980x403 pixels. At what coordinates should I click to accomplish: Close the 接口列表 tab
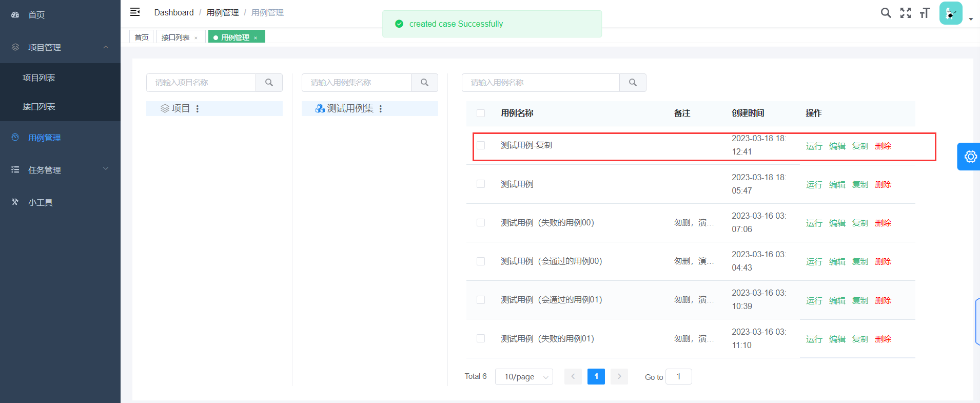pyautogui.click(x=196, y=38)
